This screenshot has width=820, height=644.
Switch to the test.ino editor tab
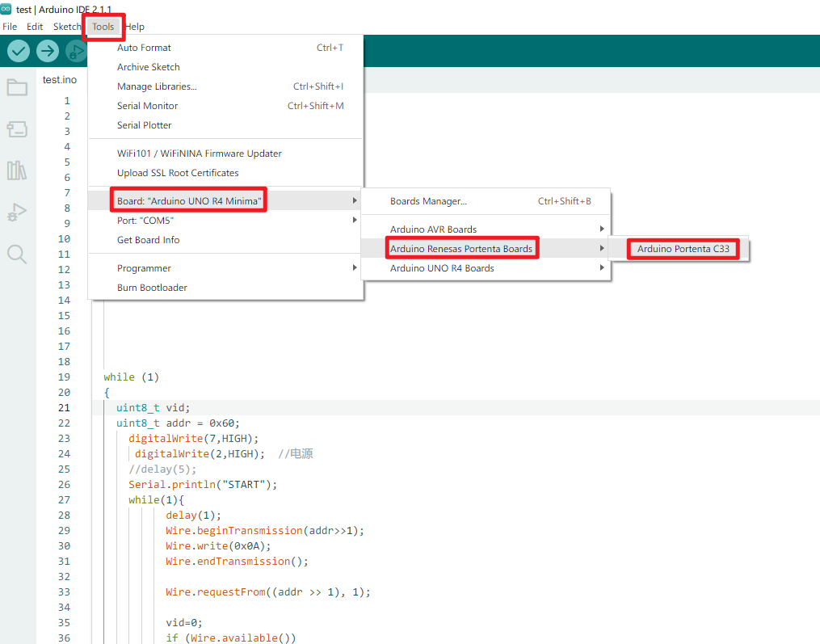click(x=60, y=79)
